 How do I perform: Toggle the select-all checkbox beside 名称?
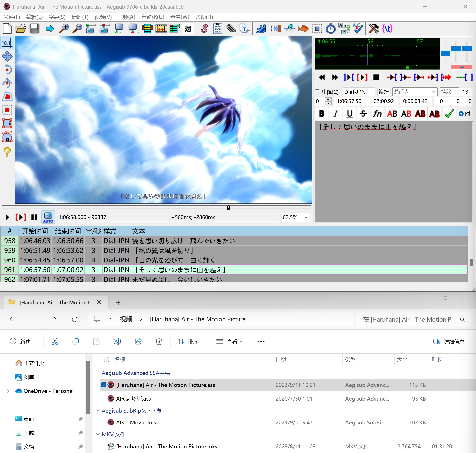pyautogui.click(x=106, y=359)
